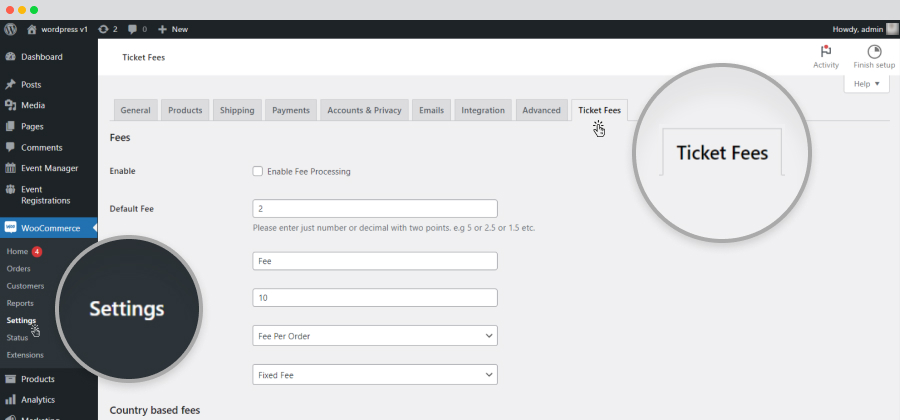Open the Activity flag icon
900x420 pixels.
coord(826,52)
